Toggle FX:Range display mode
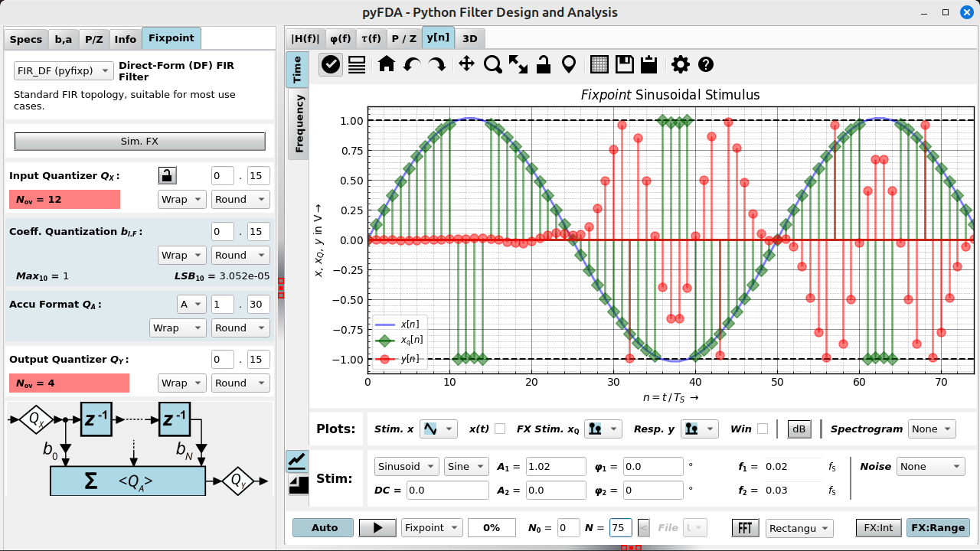Viewport: 980px width, 551px height. coord(938,527)
